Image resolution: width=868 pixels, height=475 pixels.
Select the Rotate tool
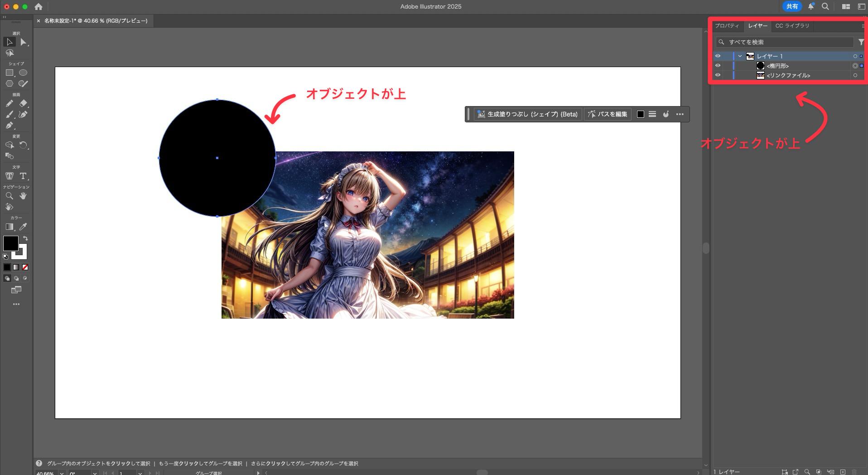point(24,145)
